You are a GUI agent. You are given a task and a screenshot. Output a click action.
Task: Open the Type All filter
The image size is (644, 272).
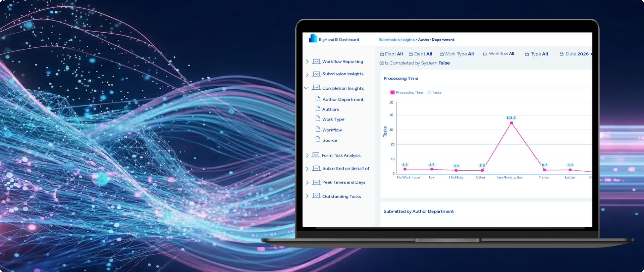pyautogui.click(x=537, y=54)
